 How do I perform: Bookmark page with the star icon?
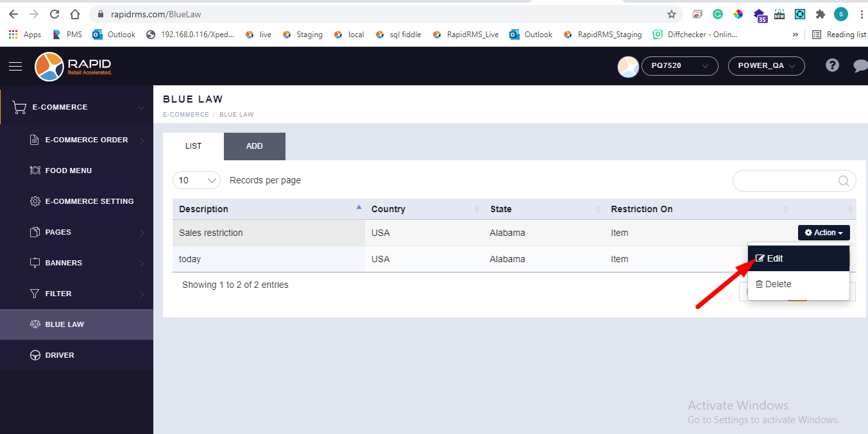coord(672,14)
